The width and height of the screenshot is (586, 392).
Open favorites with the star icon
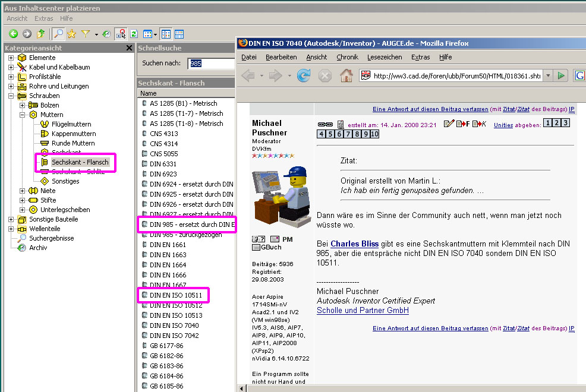(x=71, y=34)
